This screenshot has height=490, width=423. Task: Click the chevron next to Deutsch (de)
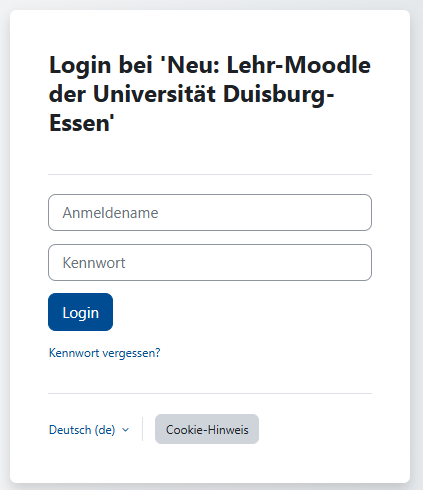[125, 430]
